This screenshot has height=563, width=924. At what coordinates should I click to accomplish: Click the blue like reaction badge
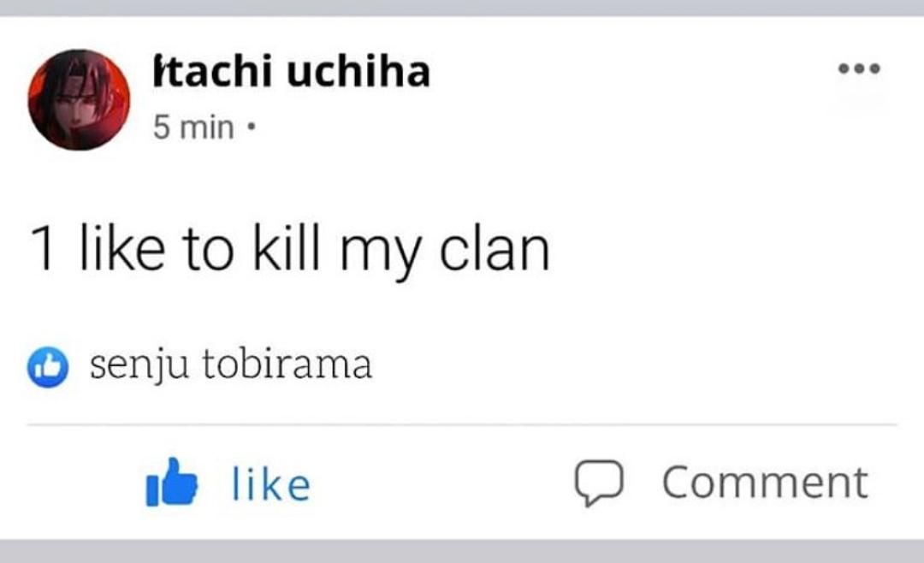(48, 367)
